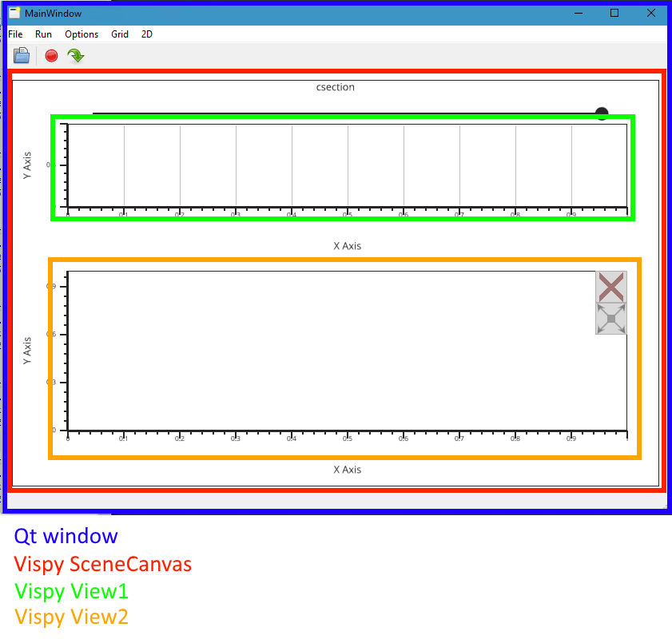The width and height of the screenshot is (672, 639).
Task: Click the csection plot title
Action: [335, 87]
